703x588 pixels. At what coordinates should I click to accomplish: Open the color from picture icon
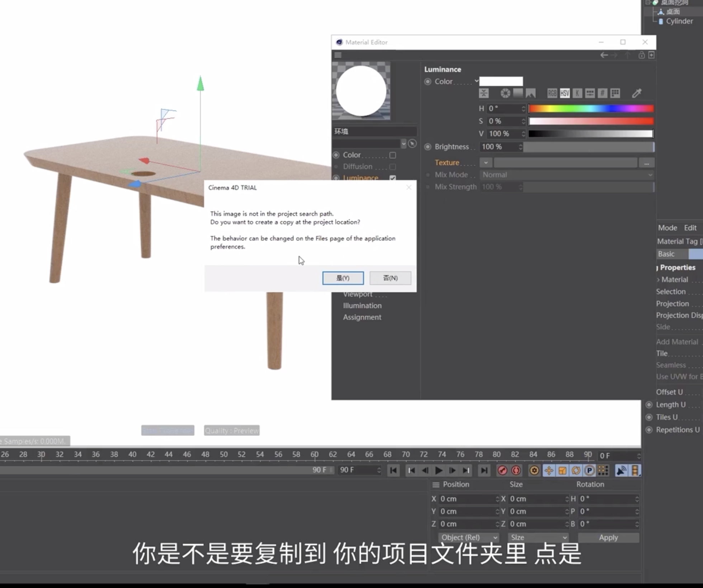tap(530, 93)
